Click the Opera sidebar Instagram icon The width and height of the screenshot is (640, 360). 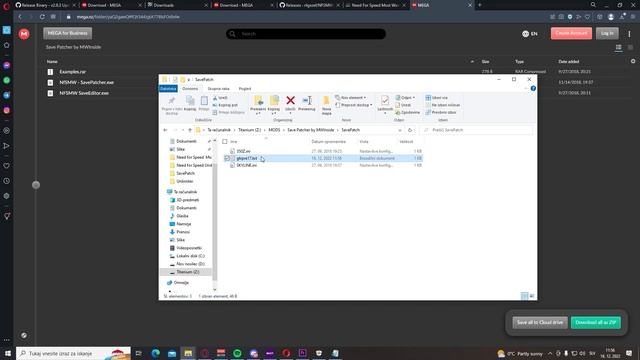click(7, 110)
